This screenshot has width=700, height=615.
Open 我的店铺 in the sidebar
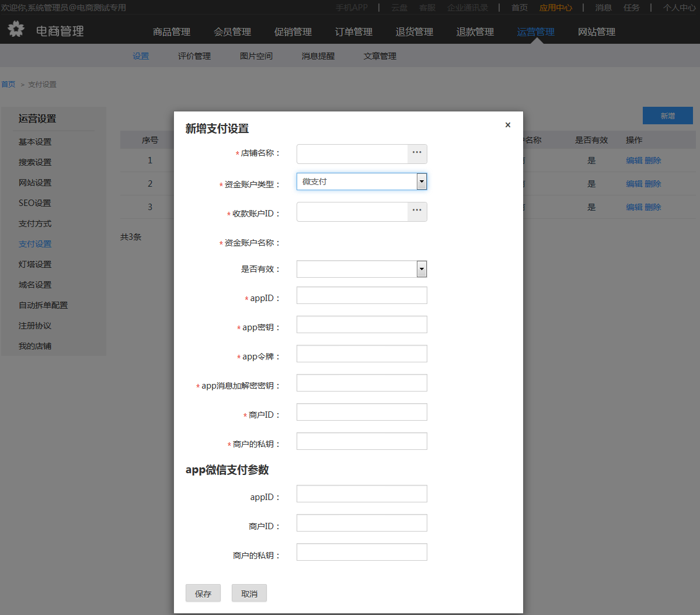[x=35, y=347]
